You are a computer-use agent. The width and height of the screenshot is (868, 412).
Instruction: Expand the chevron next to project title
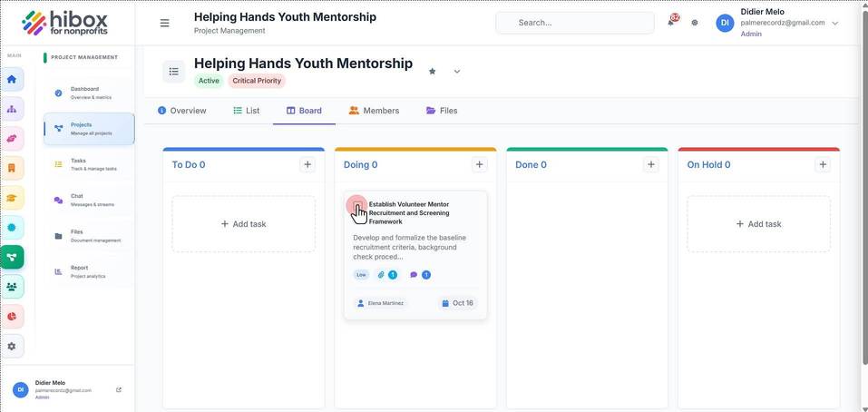457,72
